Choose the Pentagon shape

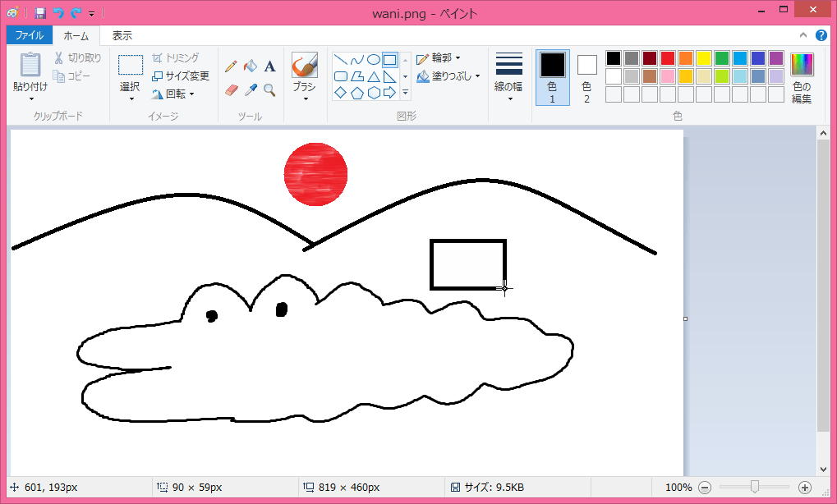tap(357, 93)
